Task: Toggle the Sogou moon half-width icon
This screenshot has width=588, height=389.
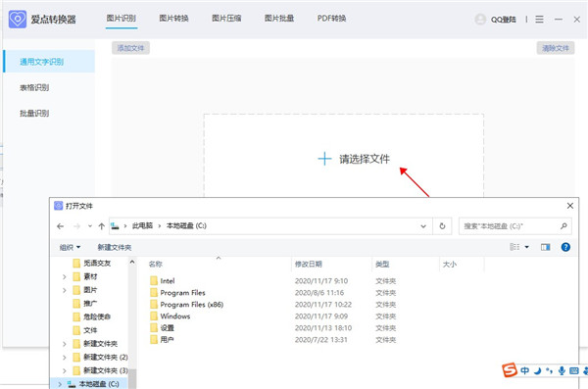Action: point(537,370)
